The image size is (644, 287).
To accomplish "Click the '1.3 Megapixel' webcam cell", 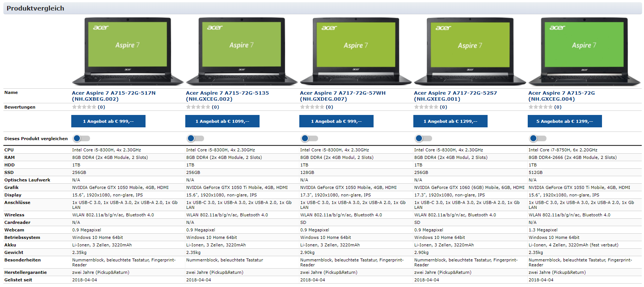I will [x=543, y=230].
